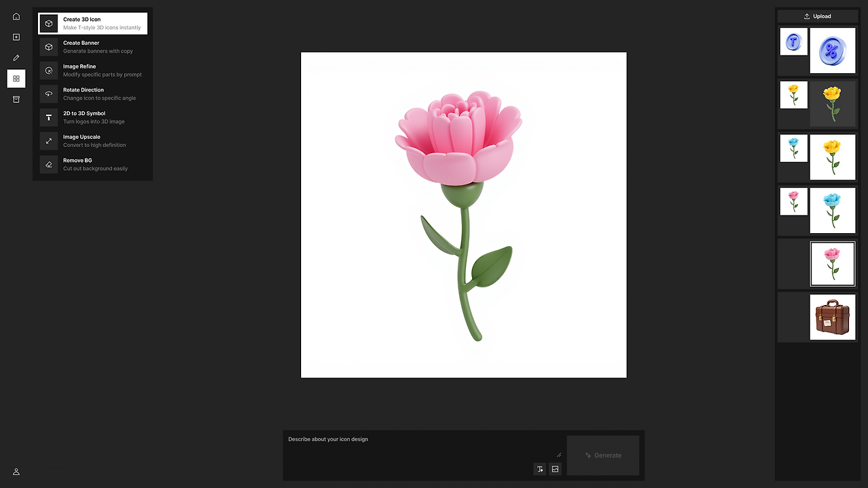Click the archive box icon in sidebar
The width and height of the screenshot is (868, 488).
(x=16, y=99)
